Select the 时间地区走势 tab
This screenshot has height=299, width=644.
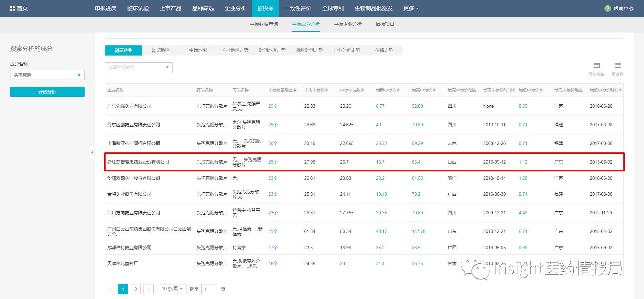[272, 50]
